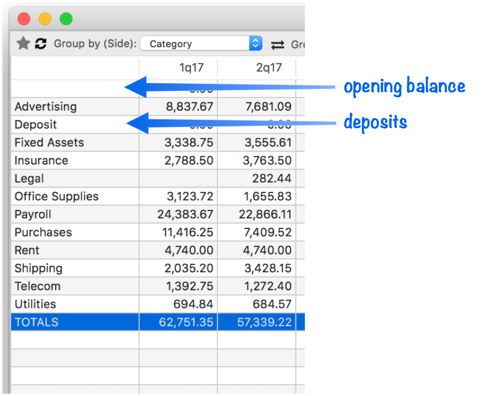Click Payroll value 24,383.67
The width and height of the screenshot is (487, 396).
(x=185, y=214)
